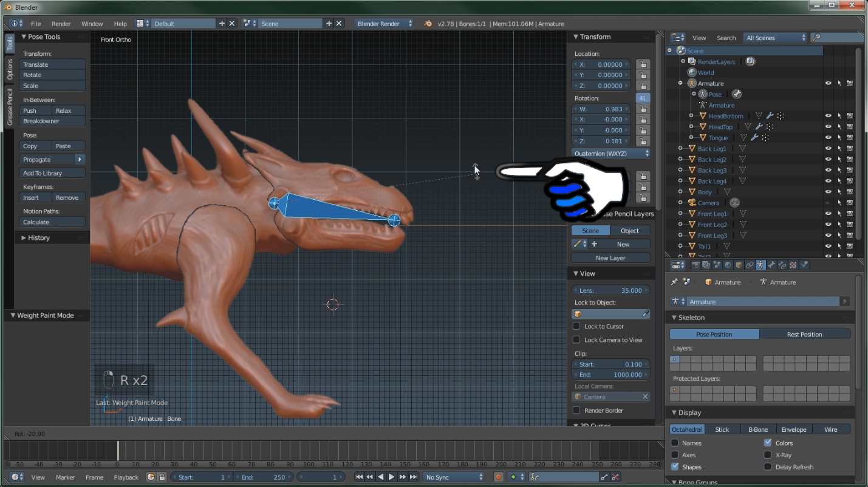Image resolution: width=868 pixels, height=487 pixels.
Task: Play the animation forward
Action: coord(392,477)
